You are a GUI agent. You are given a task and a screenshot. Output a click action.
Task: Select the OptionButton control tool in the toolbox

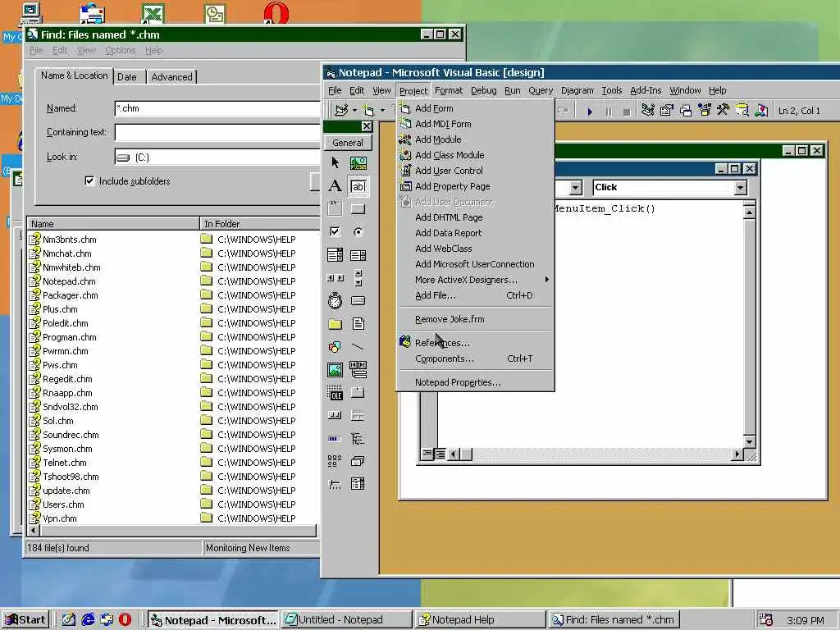[x=358, y=231]
